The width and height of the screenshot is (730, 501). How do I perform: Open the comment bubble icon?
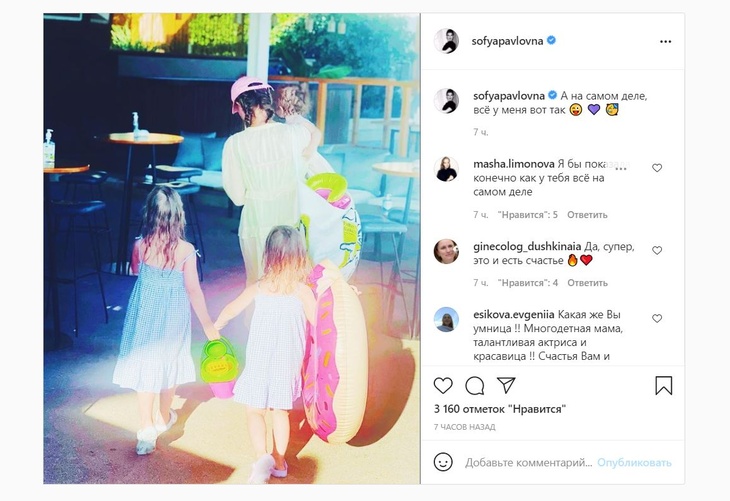pos(474,386)
